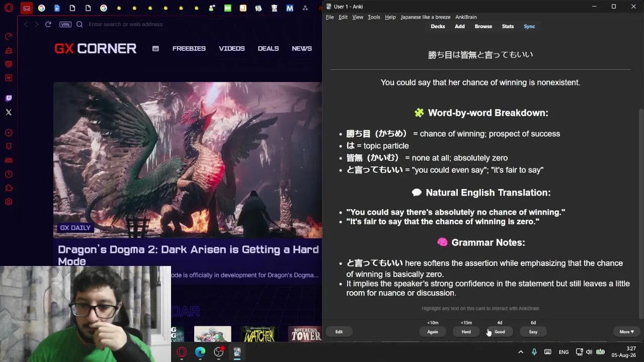Viewport: 644px width, 362px height.
Task: Open the Japanese like a breeze menu
Action: coord(426,17)
